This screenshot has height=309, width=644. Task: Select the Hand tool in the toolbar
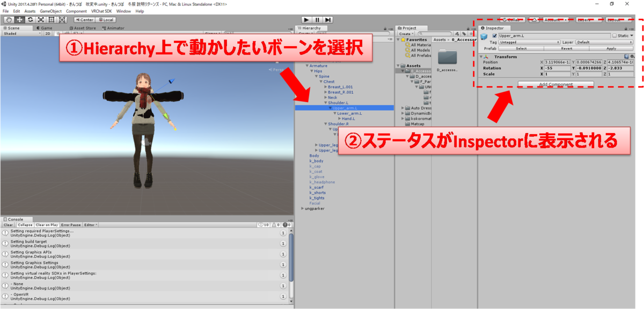[x=8, y=20]
